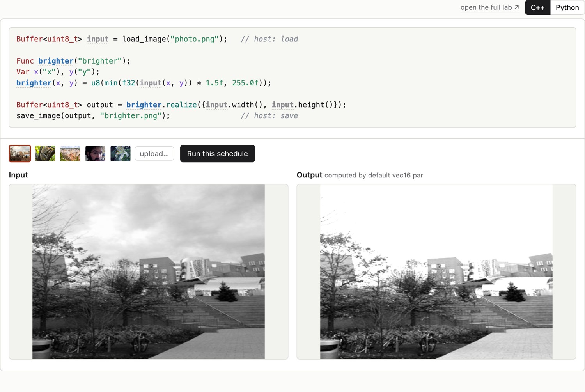Viewport: 585px width, 392px height.
Task: Click 'computed by default vec16 par' text
Action: 374,175
